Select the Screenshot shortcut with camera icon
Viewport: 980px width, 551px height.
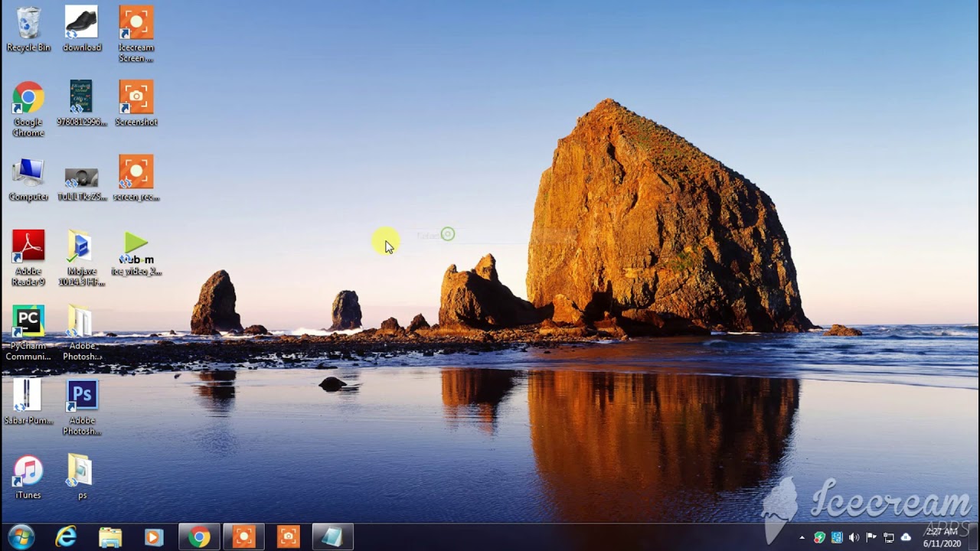[136, 103]
